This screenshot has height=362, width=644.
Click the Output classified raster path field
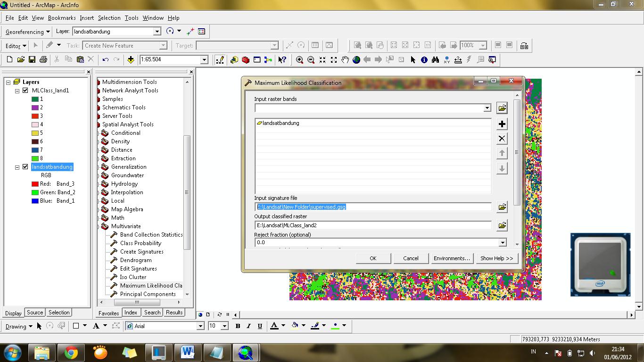(x=373, y=225)
